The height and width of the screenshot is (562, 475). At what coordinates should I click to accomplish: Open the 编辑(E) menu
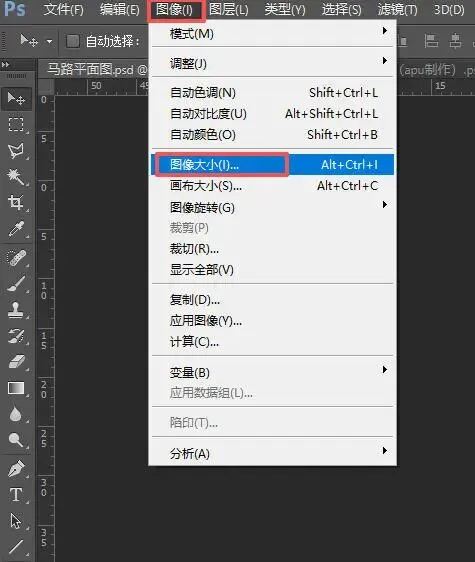119,10
